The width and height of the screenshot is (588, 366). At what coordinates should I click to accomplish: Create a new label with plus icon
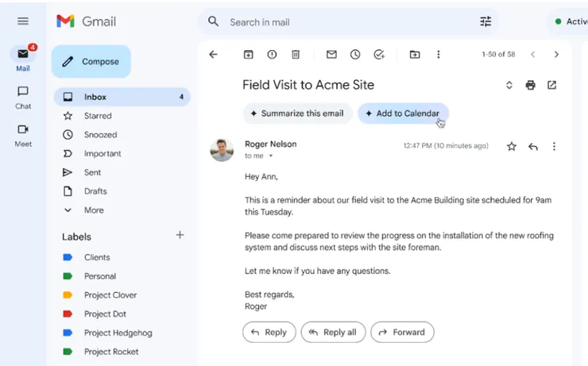point(180,235)
